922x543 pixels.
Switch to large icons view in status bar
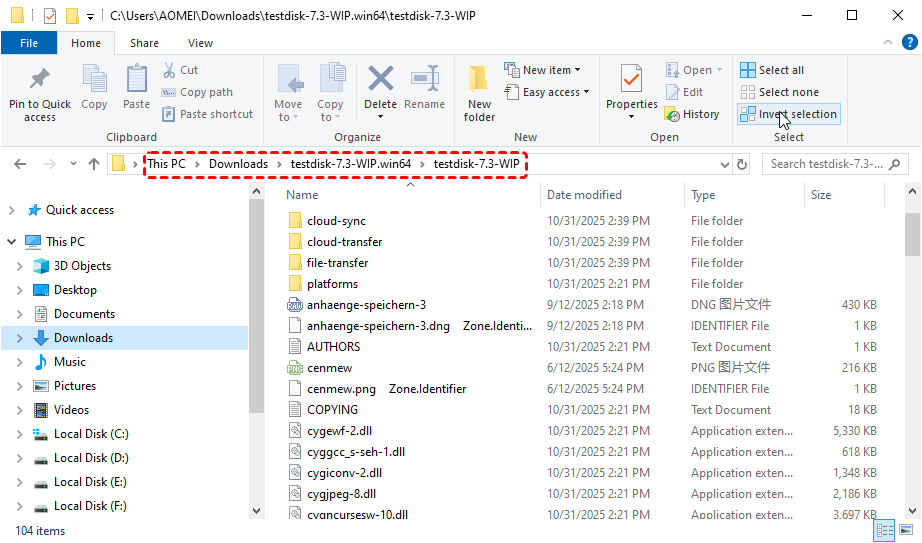click(x=907, y=530)
